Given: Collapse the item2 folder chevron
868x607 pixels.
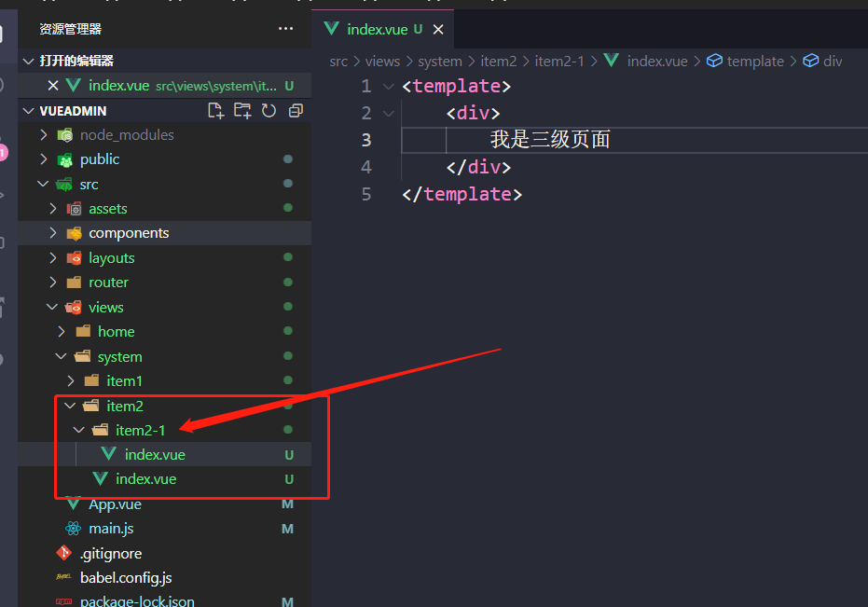Looking at the screenshot, I should click(x=70, y=406).
